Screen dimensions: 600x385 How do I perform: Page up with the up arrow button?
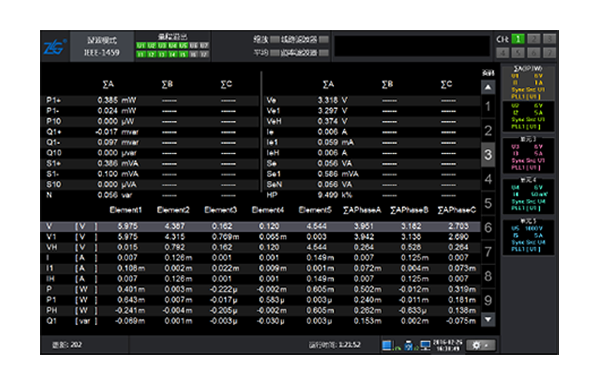pyautogui.click(x=488, y=87)
